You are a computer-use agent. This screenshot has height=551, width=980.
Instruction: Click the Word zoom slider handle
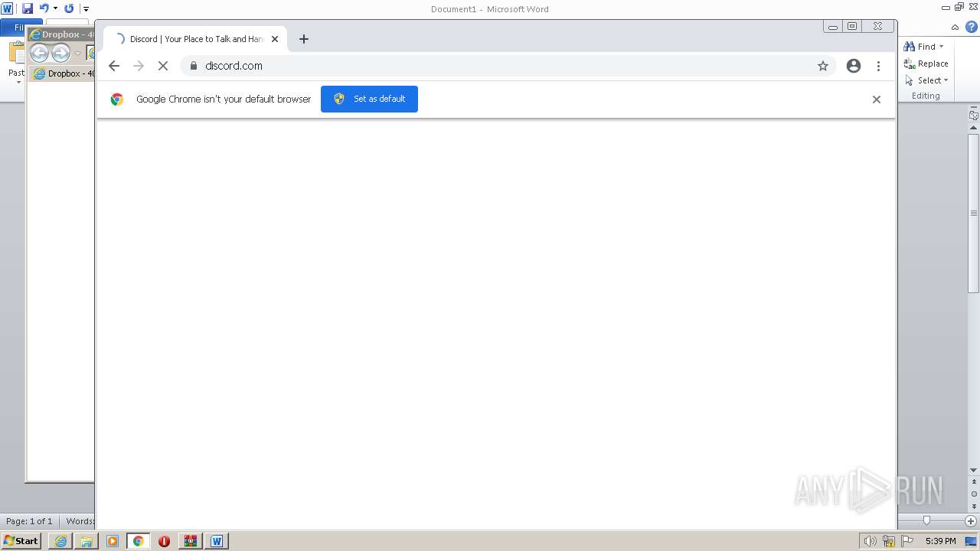tap(926, 520)
